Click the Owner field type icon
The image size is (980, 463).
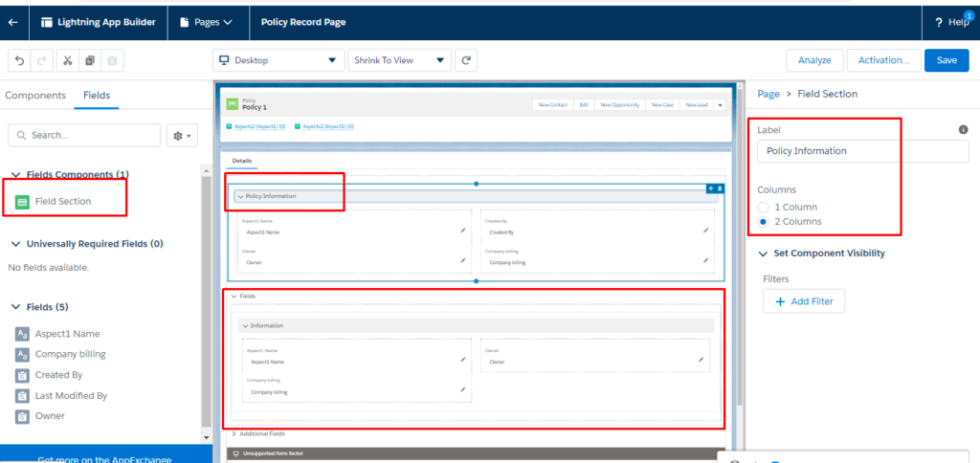click(x=22, y=416)
